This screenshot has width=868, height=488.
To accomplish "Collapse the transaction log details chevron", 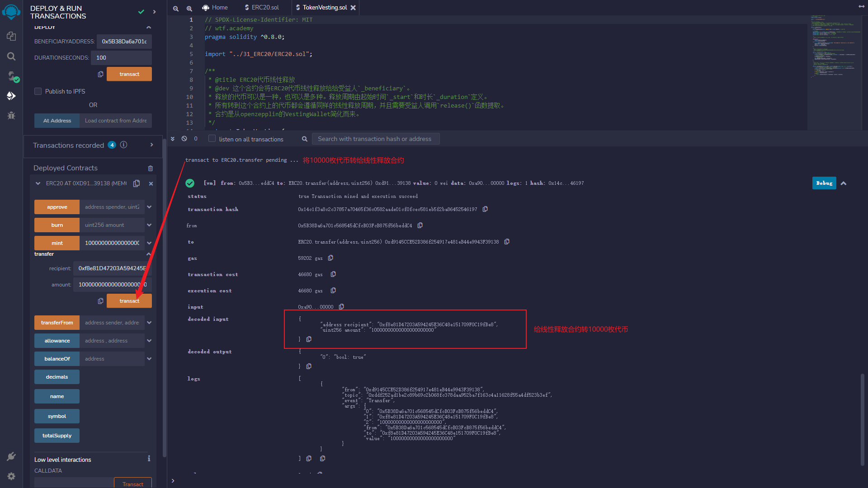I will (x=844, y=183).
